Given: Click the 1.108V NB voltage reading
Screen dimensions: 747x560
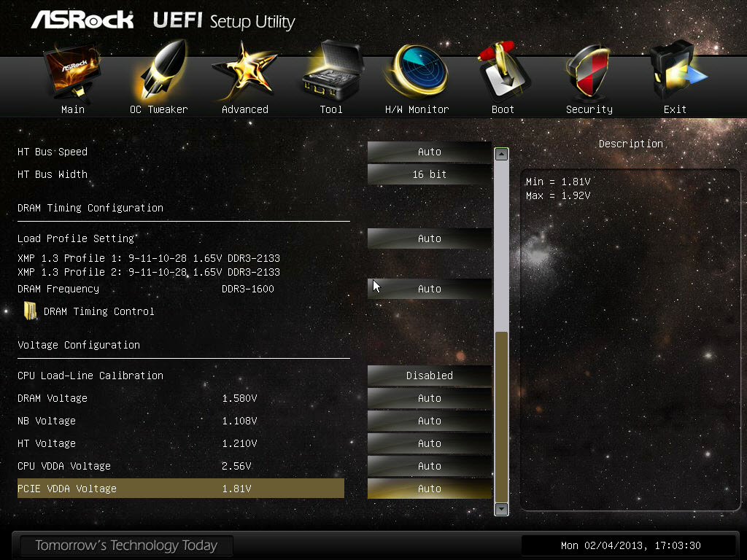Looking at the screenshot, I should pos(239,421).
